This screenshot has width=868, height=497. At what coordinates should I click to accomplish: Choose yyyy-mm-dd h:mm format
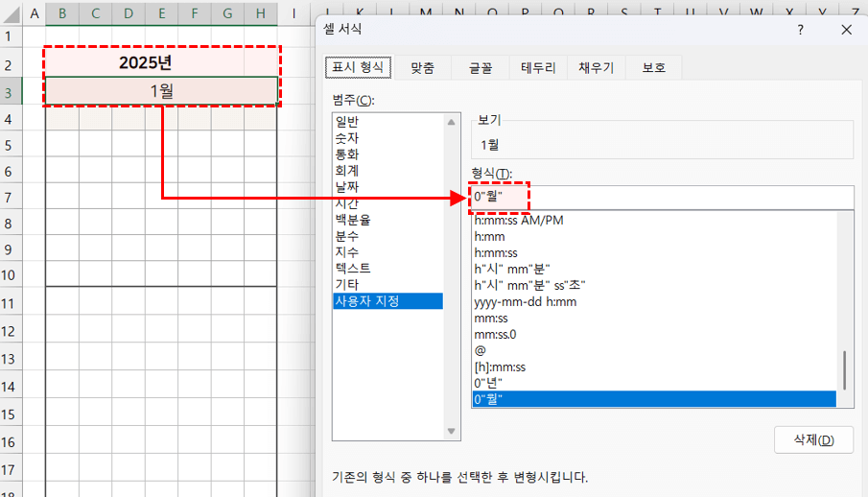point(523,301)
